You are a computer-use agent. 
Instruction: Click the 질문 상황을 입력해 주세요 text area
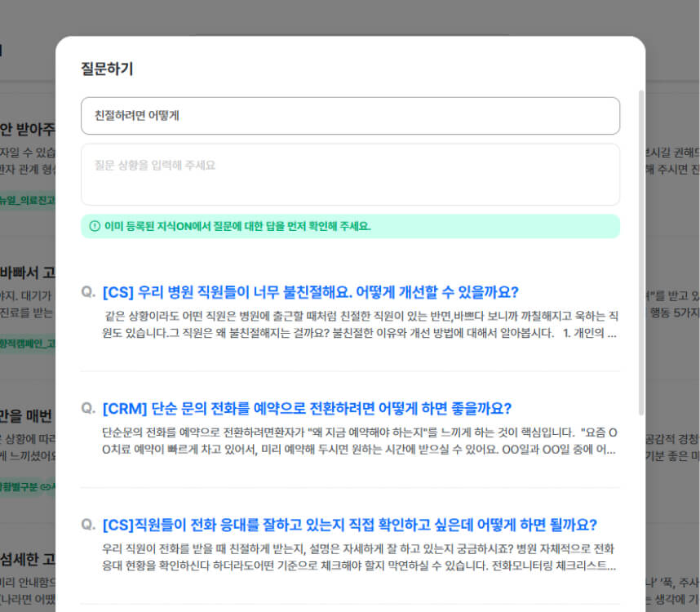(x=350, y=175)
